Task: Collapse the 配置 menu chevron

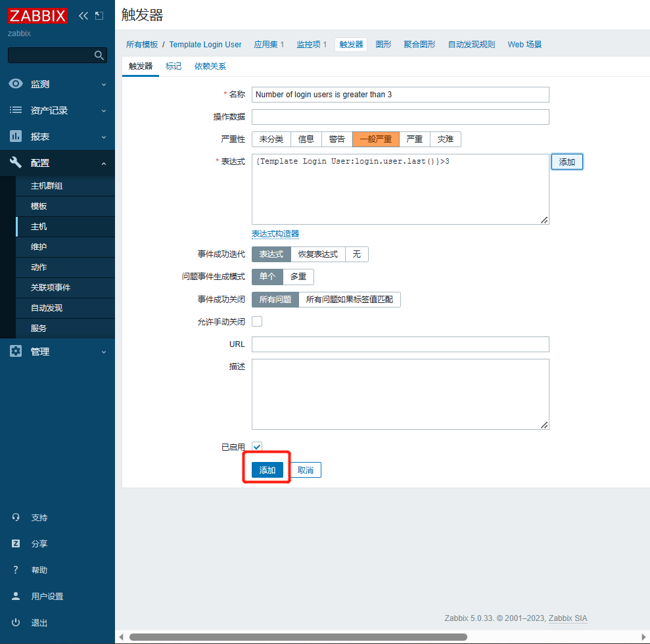Action: point(104,163)
